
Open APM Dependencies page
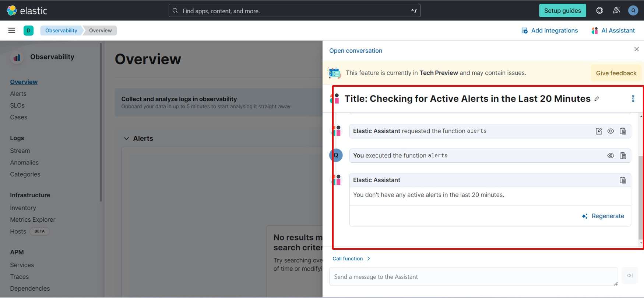pyautogui.click(x=30, y=289)
